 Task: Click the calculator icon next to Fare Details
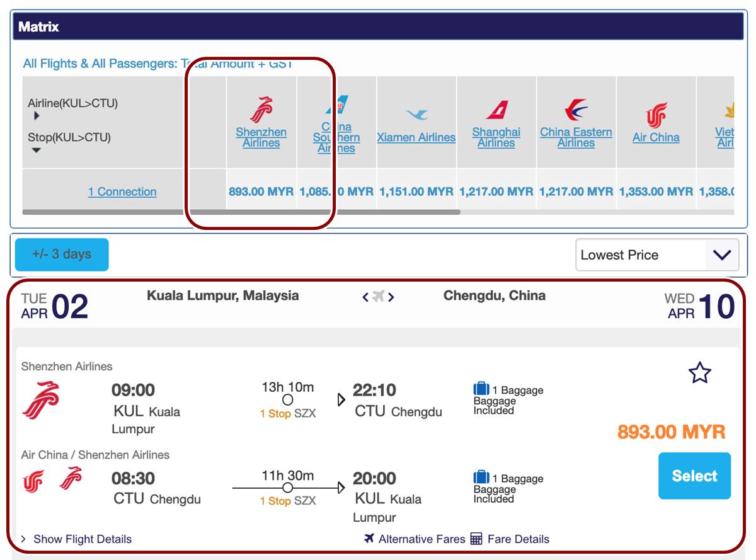tap(476, 539)
